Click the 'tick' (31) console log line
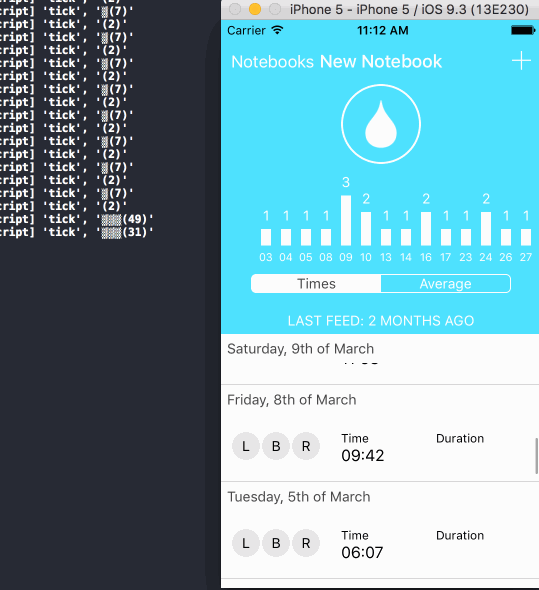Viewport: 539px width, 590px height. pos(76,232)
